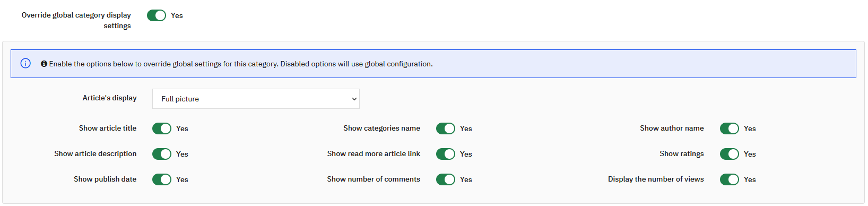Click the Show read more article link label
Viewport: 868px width, 206px height.
[x=374, y=153]
